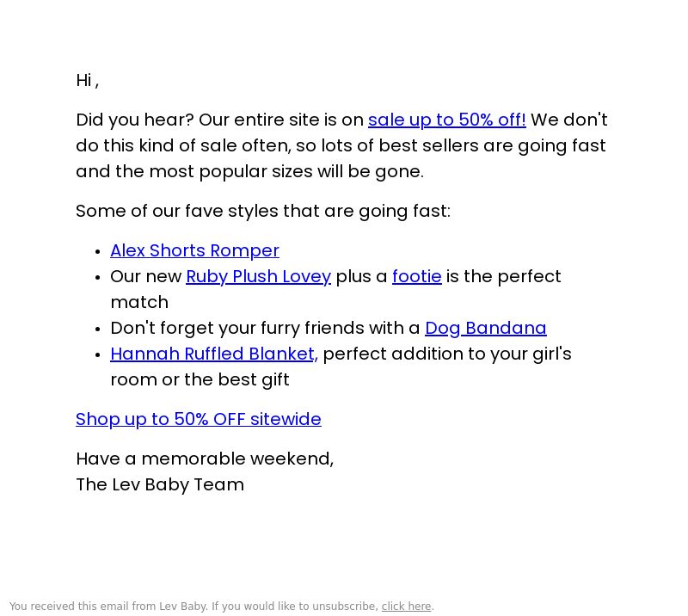The image size is (688, 616).
Task: Click the bullet before Alex Shorts Romper
Action: point(98,252)
